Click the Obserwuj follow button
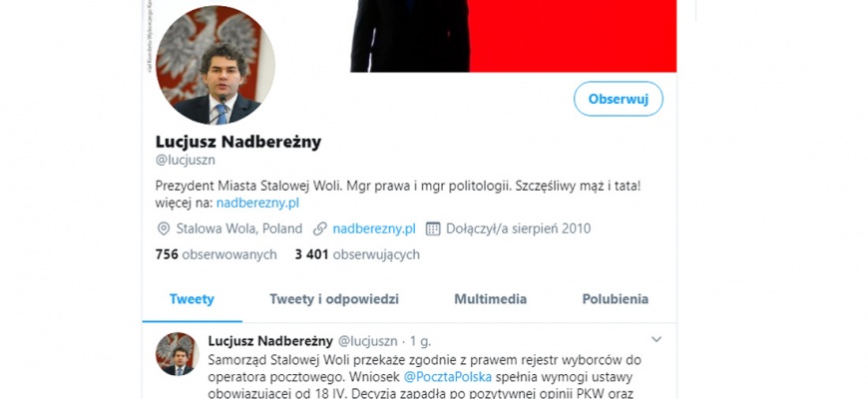Viewport: 868px width, 399px height. [x=618, y=99]
